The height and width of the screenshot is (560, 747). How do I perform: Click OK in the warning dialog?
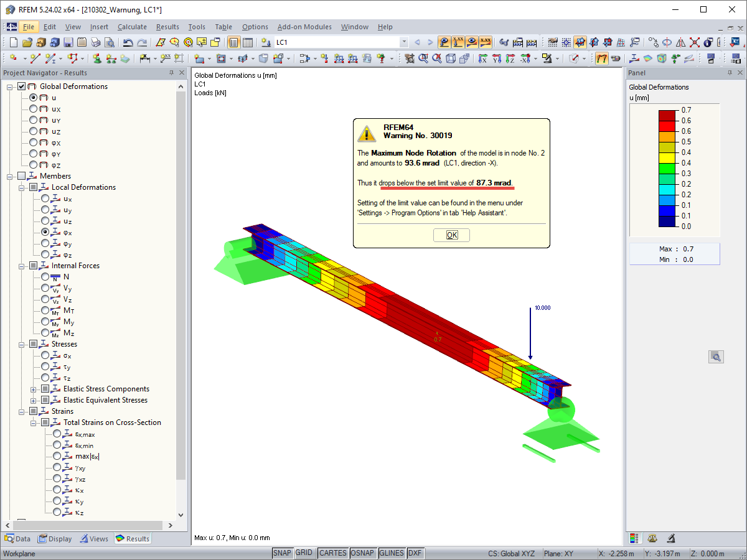[x=451, y=235]
